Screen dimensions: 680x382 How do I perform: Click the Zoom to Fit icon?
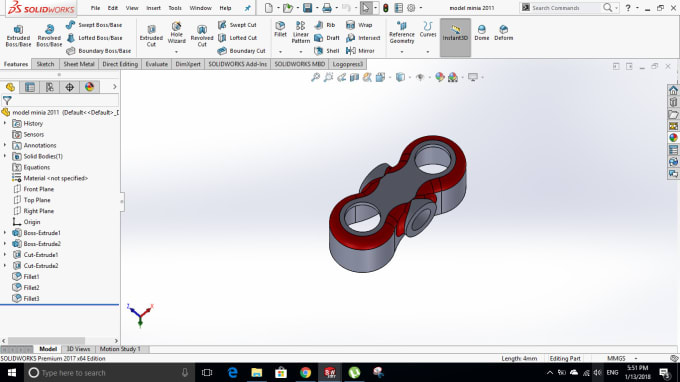(x=315, y=77)
